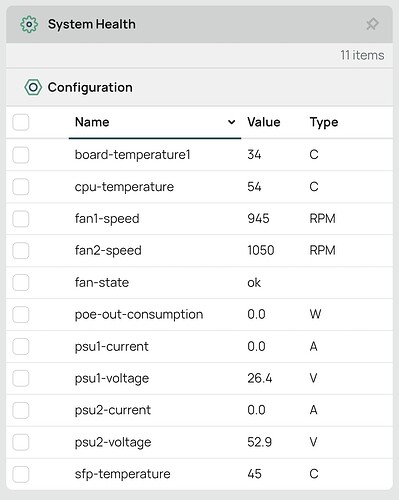This screenshot has height=500, width=399.
Task: Select the psu2-voltage name cell
Action: click(x=113, y=442)
